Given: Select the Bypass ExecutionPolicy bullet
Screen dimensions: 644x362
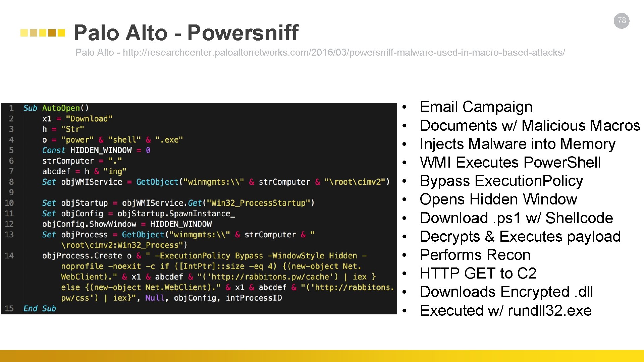Looking at the screenshot, I should point(501,181).
